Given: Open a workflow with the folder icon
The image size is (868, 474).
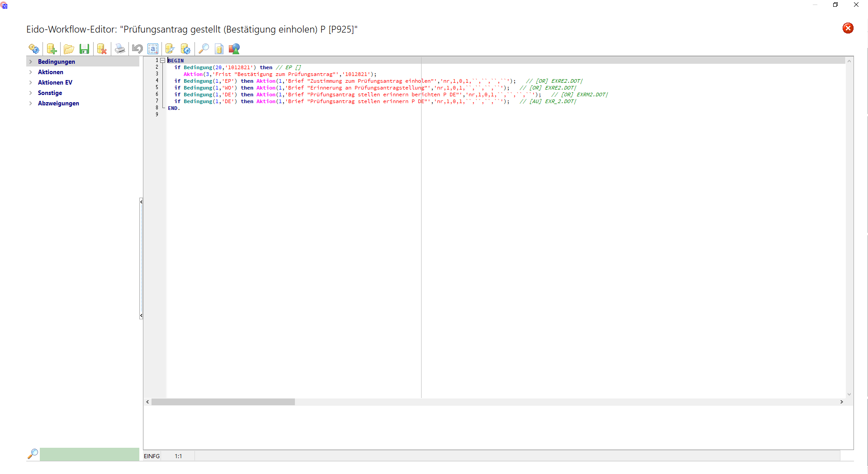Looking at the screenshot, I should [x=69, y=49].
